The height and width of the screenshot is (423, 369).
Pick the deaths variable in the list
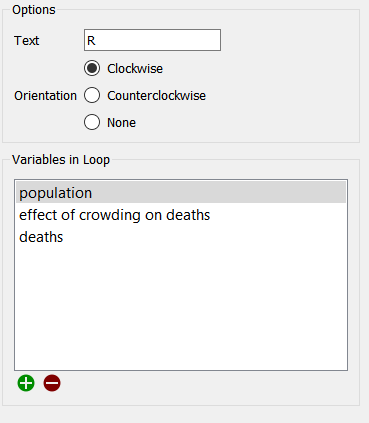coord(181,237)
